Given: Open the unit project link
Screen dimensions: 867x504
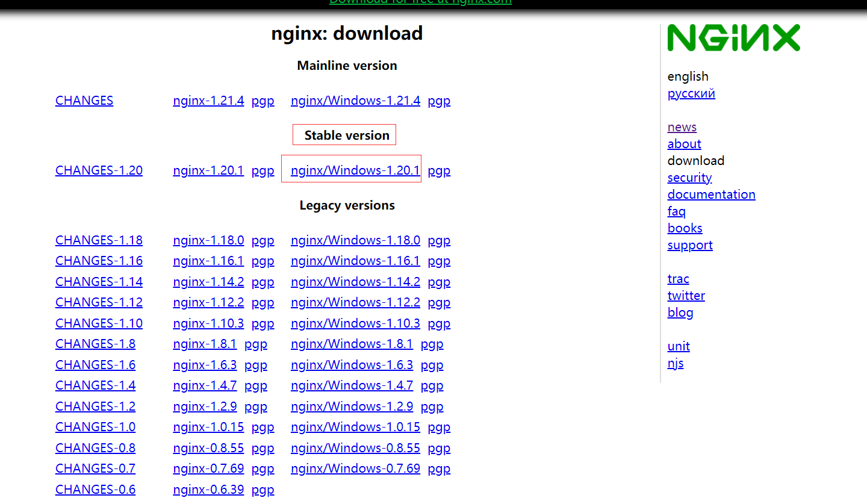Looking at the screenshot, I should (x=679, y=346).
